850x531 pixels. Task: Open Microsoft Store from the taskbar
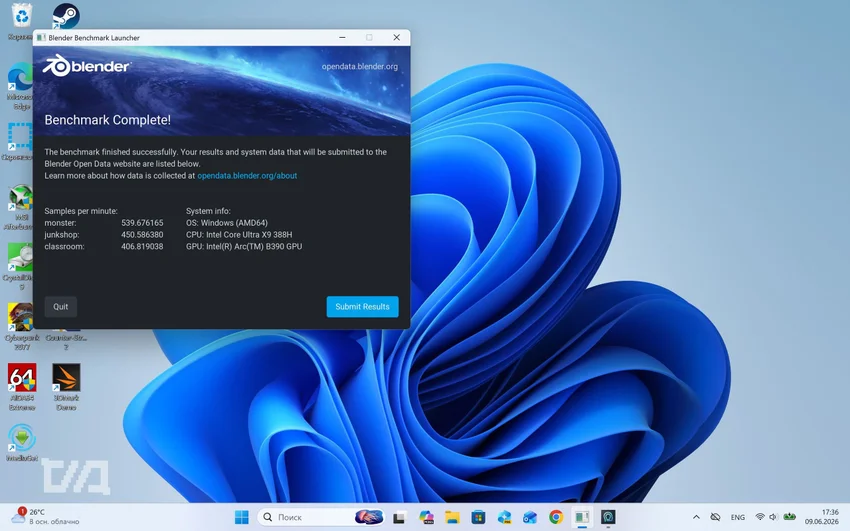coord(478,517)
